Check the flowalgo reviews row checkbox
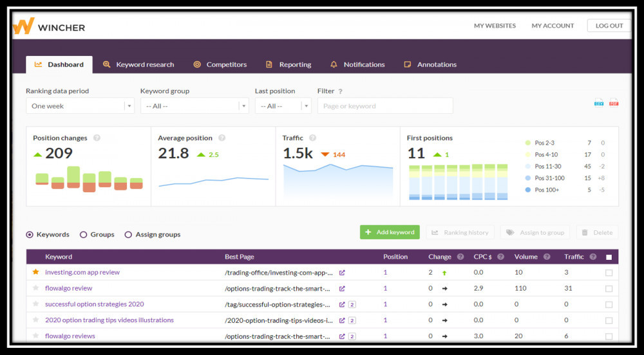Screen dimensions: 644x355 [x=609, y=337]
